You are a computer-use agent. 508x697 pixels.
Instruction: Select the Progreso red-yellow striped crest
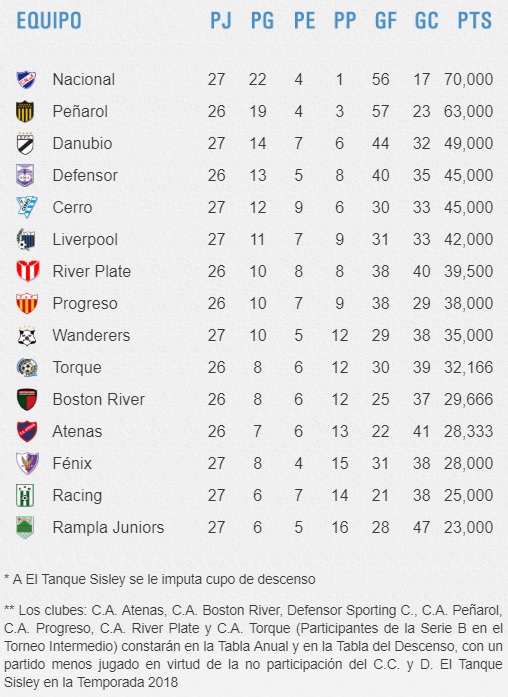point(27,303)
